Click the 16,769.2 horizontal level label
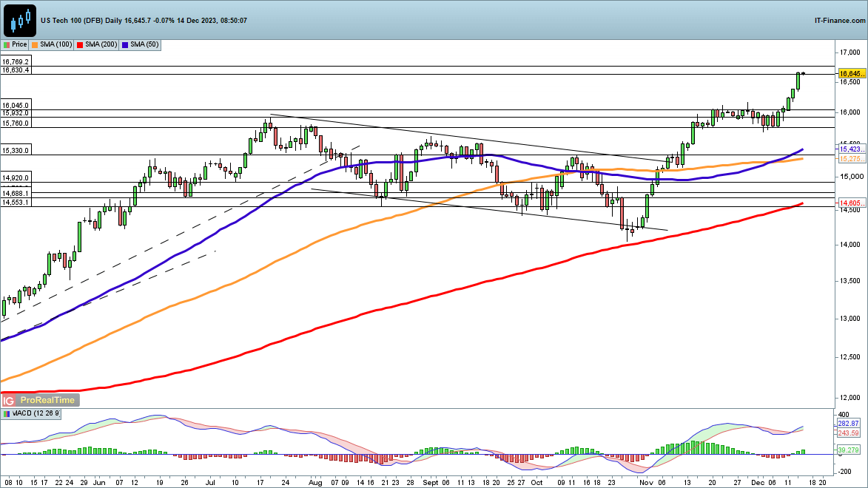 pos(16,62)
